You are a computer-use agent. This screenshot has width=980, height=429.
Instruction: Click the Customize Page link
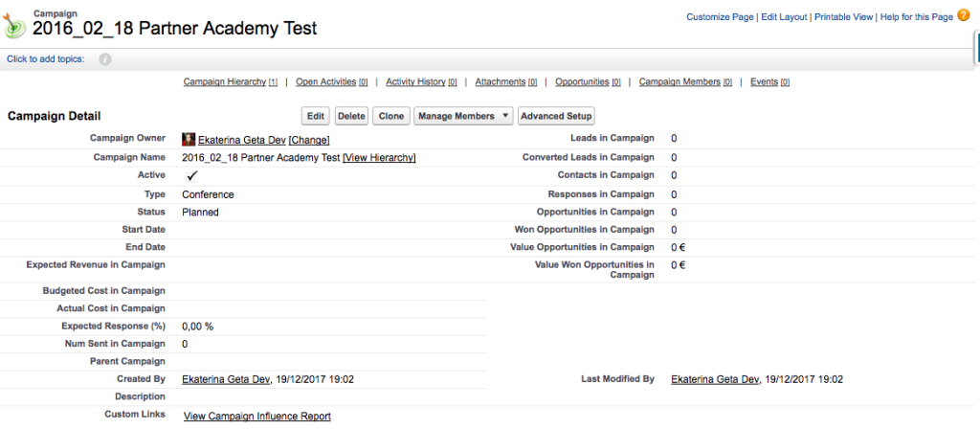(x=721, y=17)
